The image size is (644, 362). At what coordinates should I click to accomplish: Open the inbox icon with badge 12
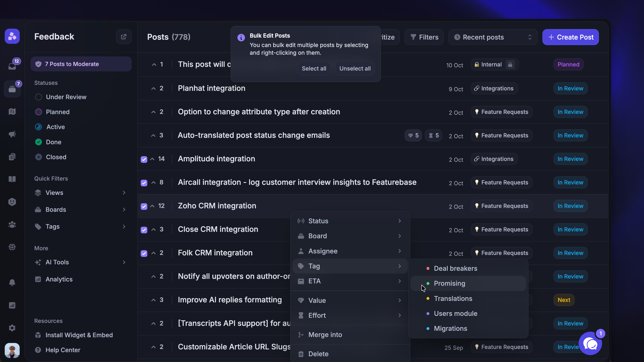tap(12, 66)
